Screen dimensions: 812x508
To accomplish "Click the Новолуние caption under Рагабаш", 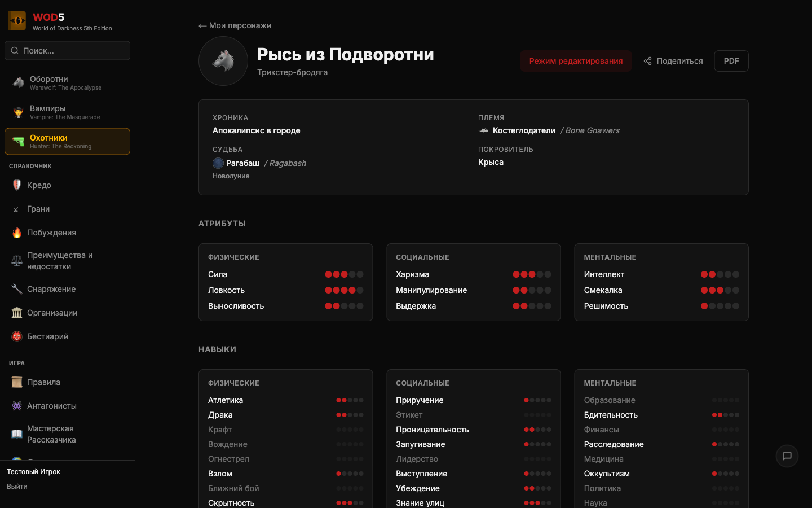I will coord(231,176).
